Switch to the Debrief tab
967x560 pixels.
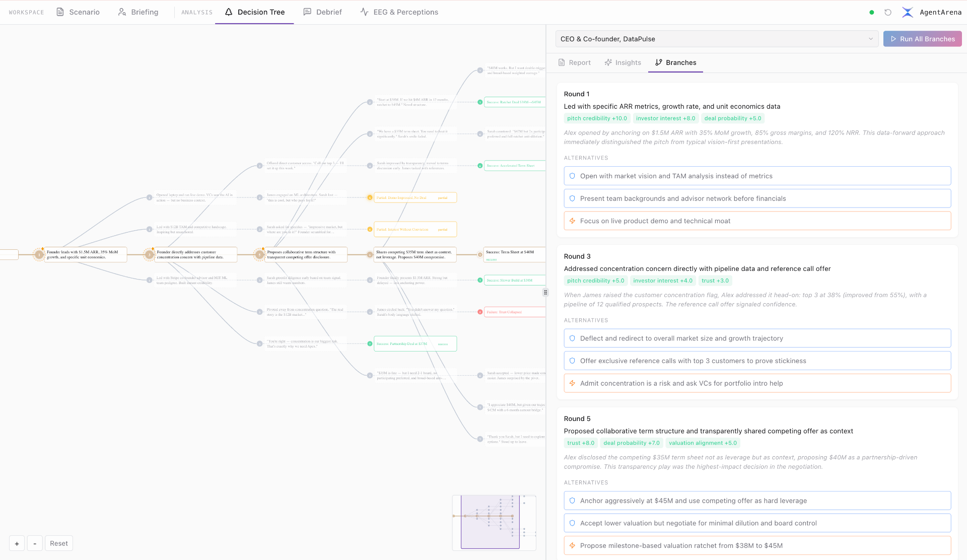pyautogui.click(x=322, y=12)
